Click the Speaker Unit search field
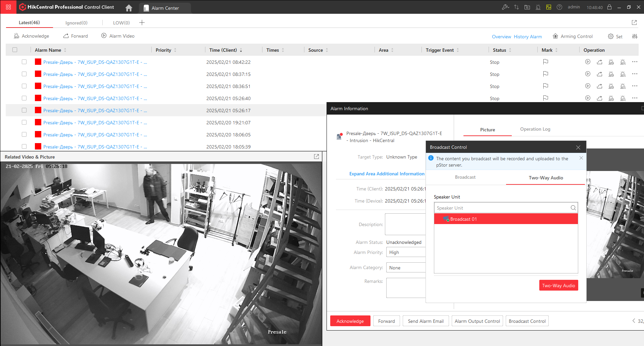644x346 pixels. click(502, 208)
